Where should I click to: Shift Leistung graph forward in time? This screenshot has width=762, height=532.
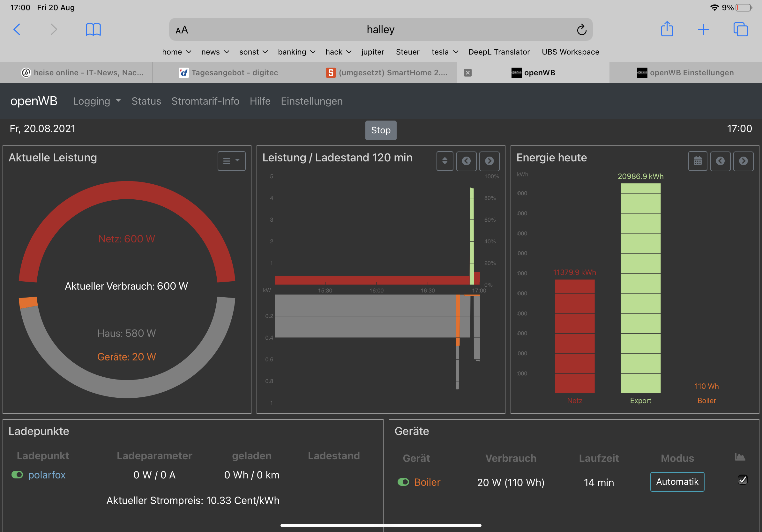click(489, 161)
